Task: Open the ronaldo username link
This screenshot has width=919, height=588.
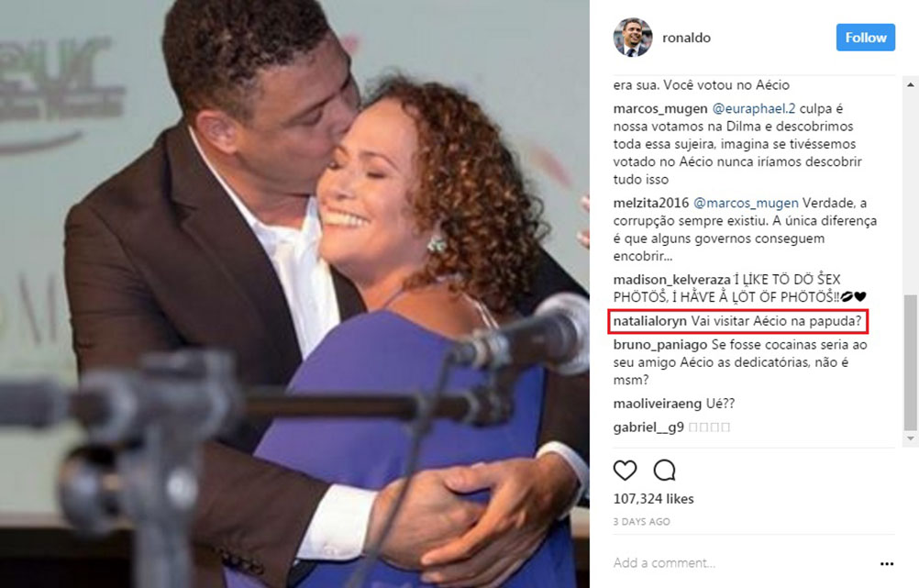Action: point(686,38)
